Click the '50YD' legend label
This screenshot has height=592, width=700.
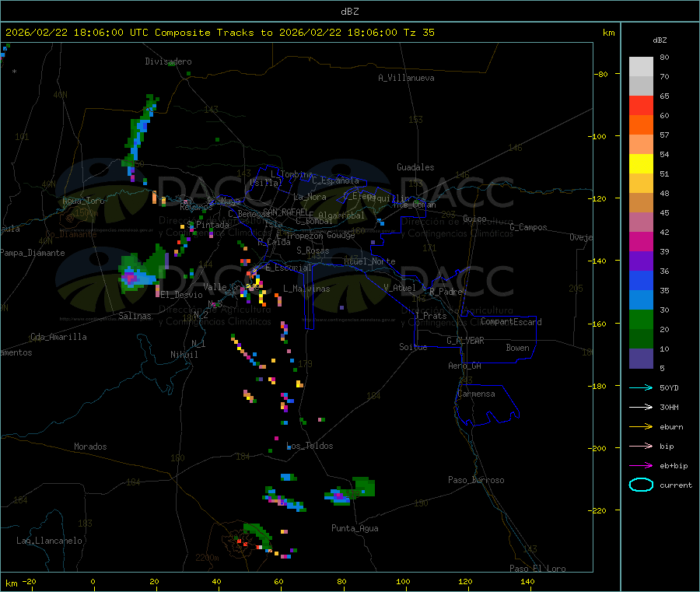click(x=669, y=387)
